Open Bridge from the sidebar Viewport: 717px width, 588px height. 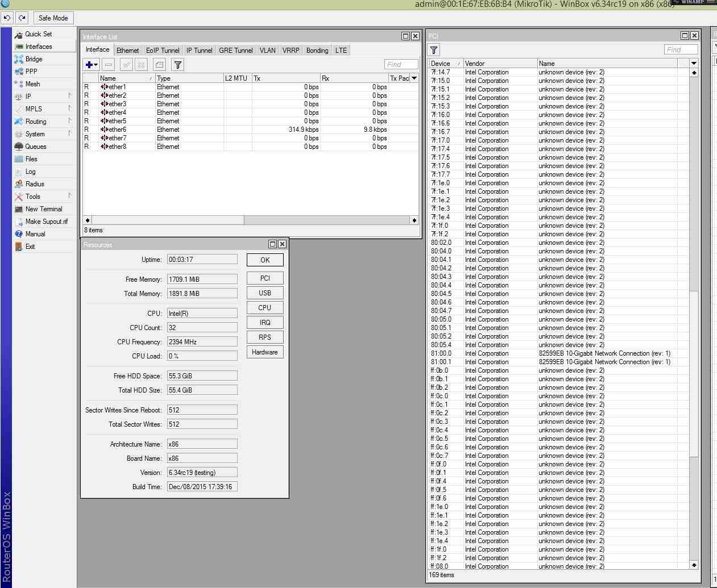point(34,59)
